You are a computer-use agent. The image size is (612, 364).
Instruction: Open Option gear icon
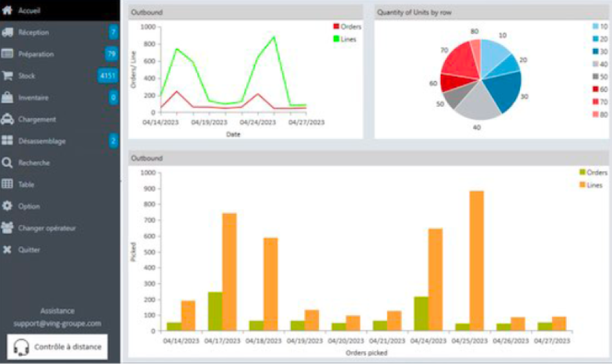click(x=8, y=206)
